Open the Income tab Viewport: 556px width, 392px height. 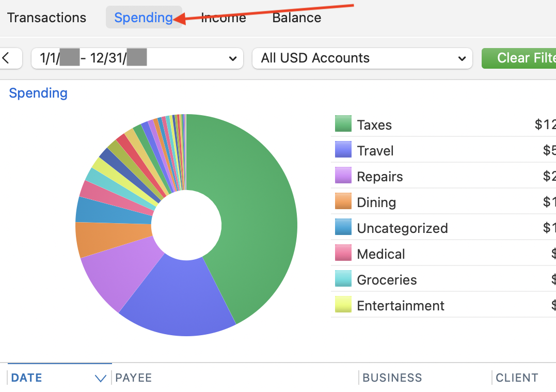pos(224,17)
